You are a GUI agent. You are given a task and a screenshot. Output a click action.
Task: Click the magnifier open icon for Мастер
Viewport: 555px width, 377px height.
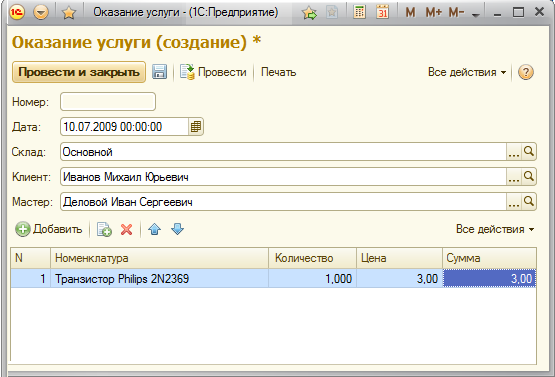529,201
